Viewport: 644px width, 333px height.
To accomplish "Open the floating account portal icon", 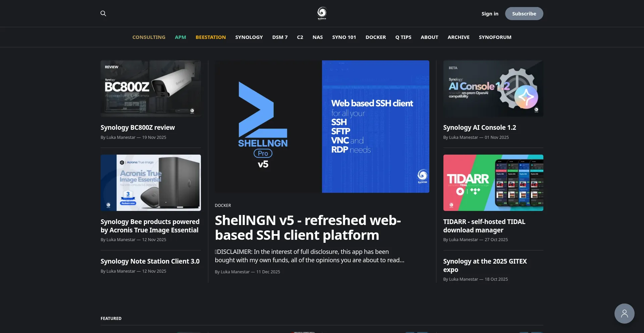I will pyautogui.click(x=624, y=314).
